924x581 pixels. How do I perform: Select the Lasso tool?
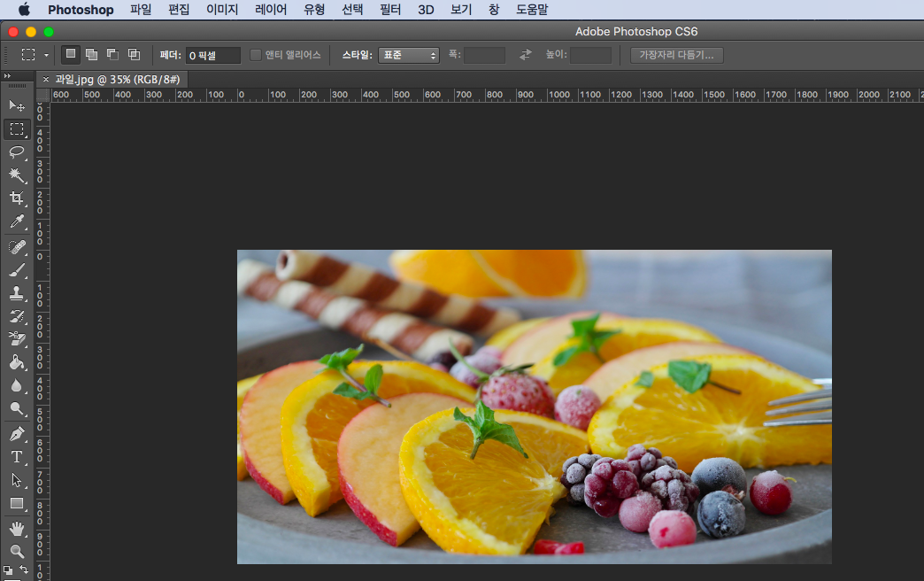click(x=17, y=152)
